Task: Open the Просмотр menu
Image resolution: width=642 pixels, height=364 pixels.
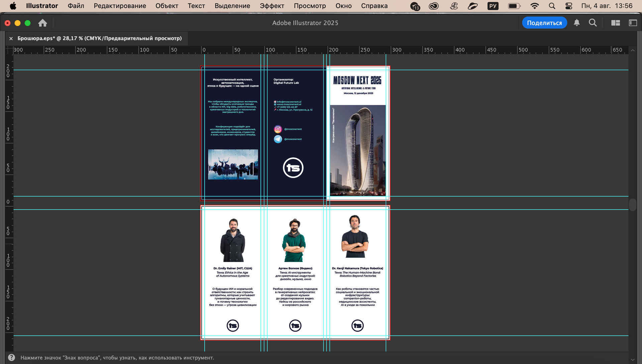Action: click(x=310, y=6)
